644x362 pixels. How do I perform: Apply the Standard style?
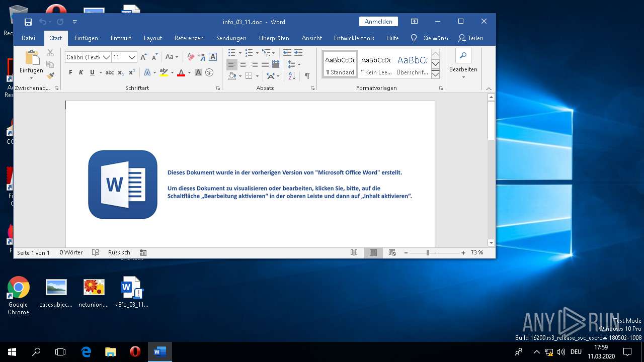click(x=340, y=64)
